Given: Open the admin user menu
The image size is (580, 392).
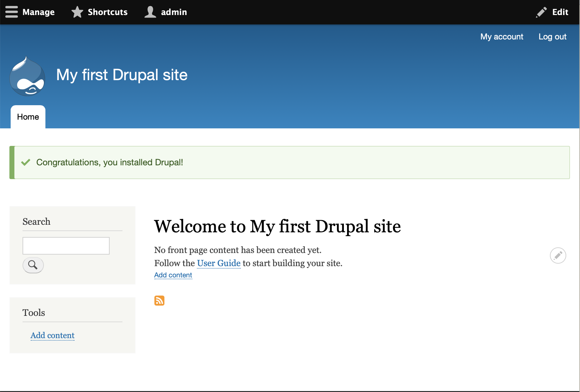Looking at the screenshot, I should pyautogui.click(x=166, y=12).
